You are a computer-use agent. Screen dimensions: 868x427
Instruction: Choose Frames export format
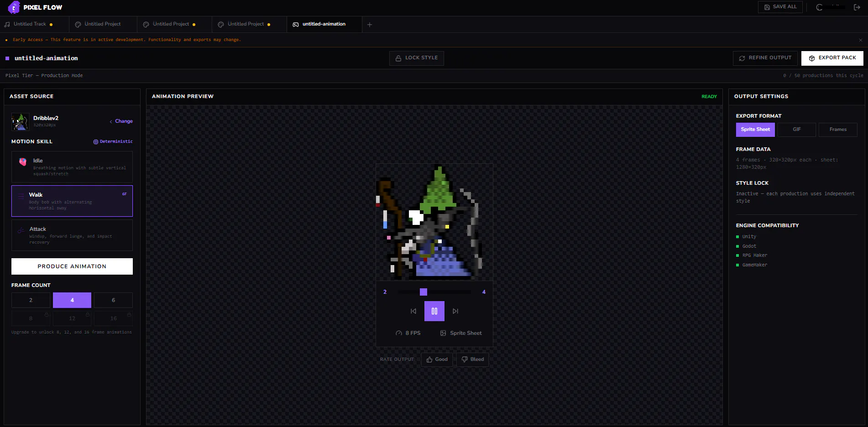pos(838,130)
